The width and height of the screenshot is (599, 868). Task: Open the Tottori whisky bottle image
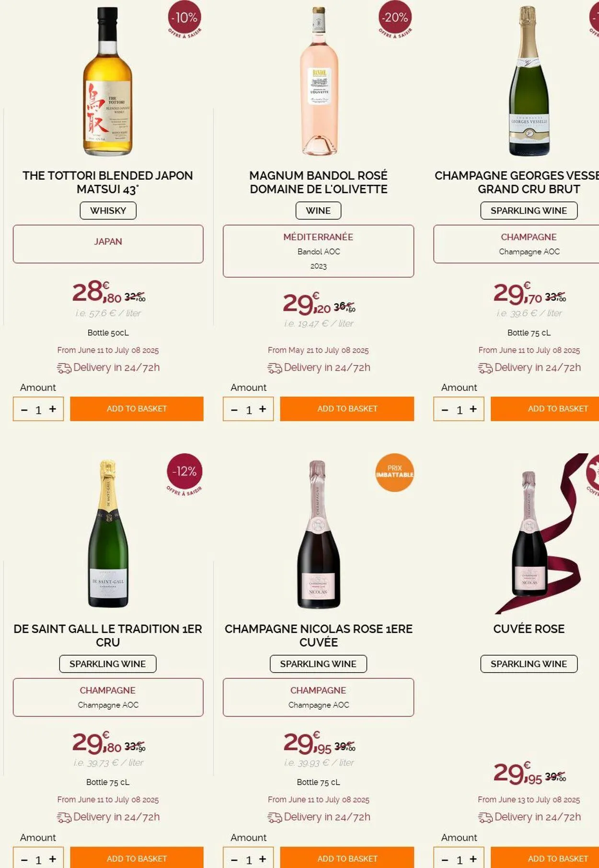click(108, 81)
